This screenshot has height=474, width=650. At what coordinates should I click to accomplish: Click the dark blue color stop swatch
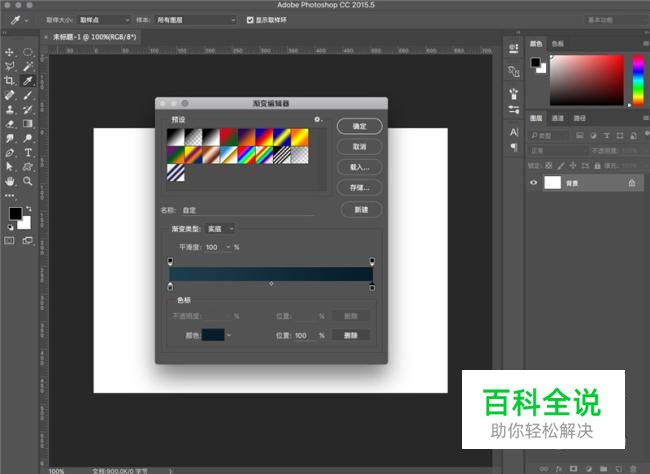213,335
